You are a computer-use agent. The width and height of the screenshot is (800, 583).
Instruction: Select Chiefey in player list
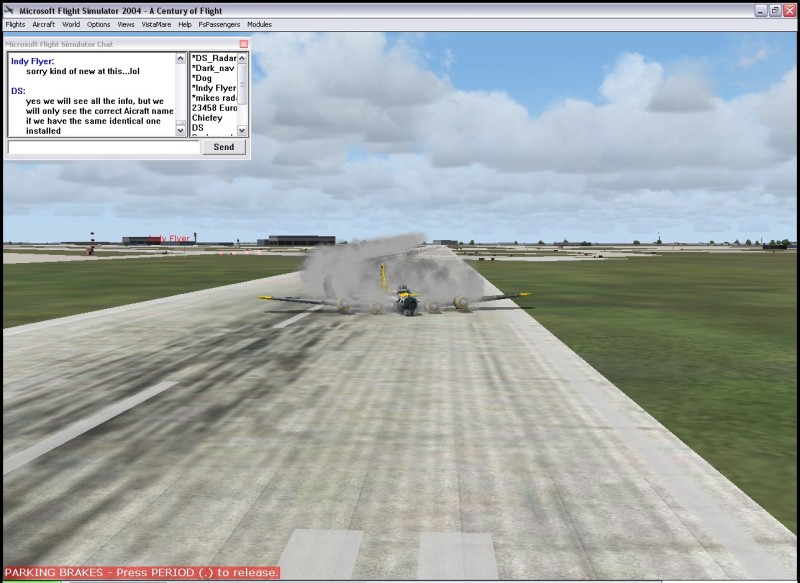pos(207,118)
